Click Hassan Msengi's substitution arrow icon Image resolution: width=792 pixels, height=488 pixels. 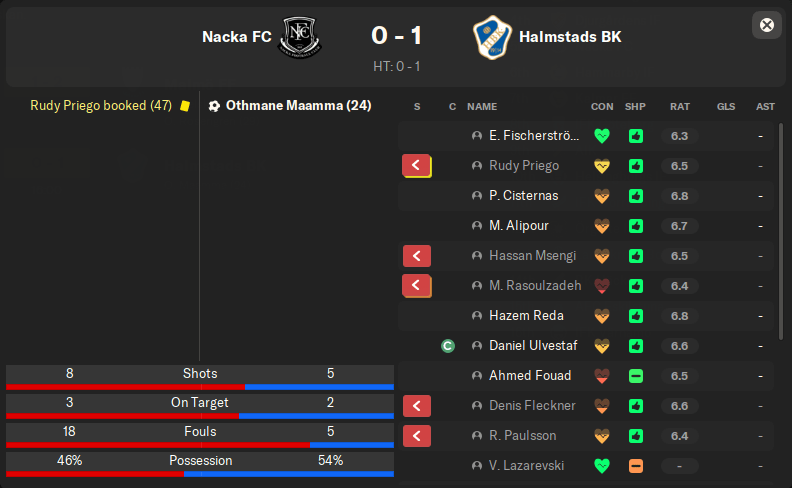416,256
